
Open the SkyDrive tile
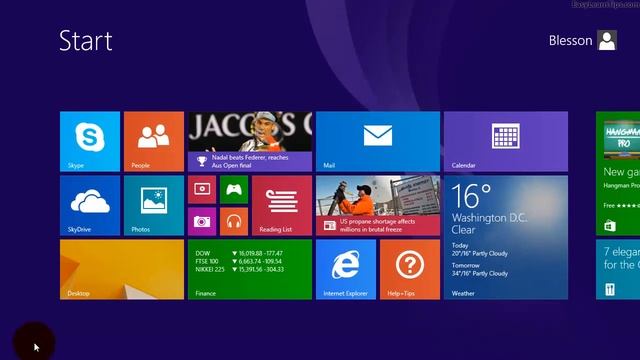(90, 205)
